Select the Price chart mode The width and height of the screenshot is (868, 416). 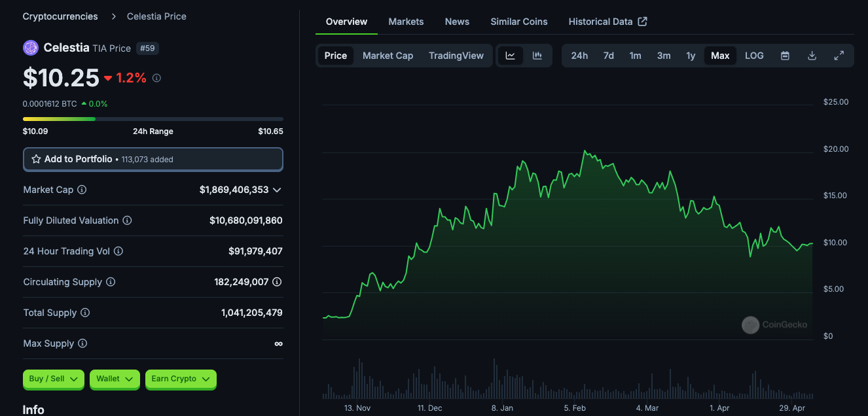[x=336, y=56]
